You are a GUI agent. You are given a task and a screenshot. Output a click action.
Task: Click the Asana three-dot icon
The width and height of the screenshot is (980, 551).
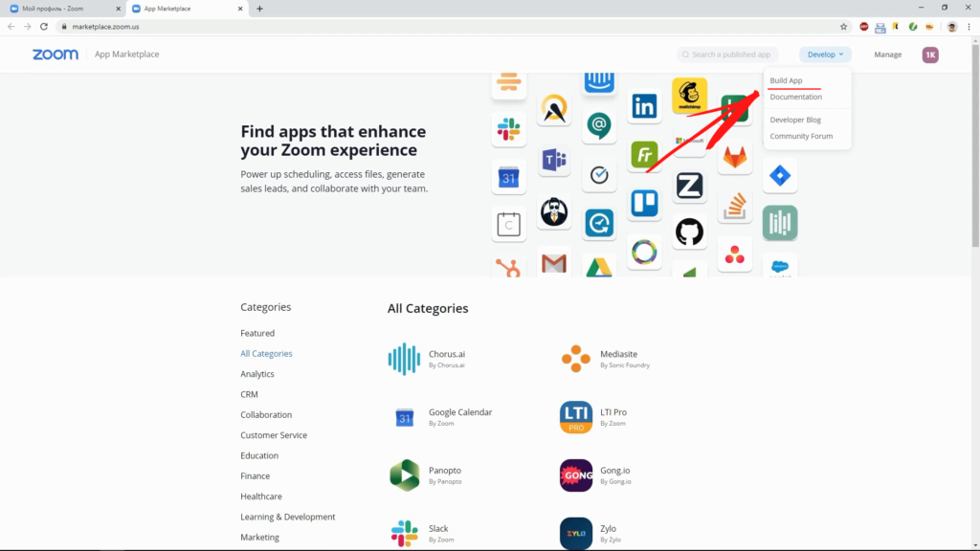(x=735, y=254)
